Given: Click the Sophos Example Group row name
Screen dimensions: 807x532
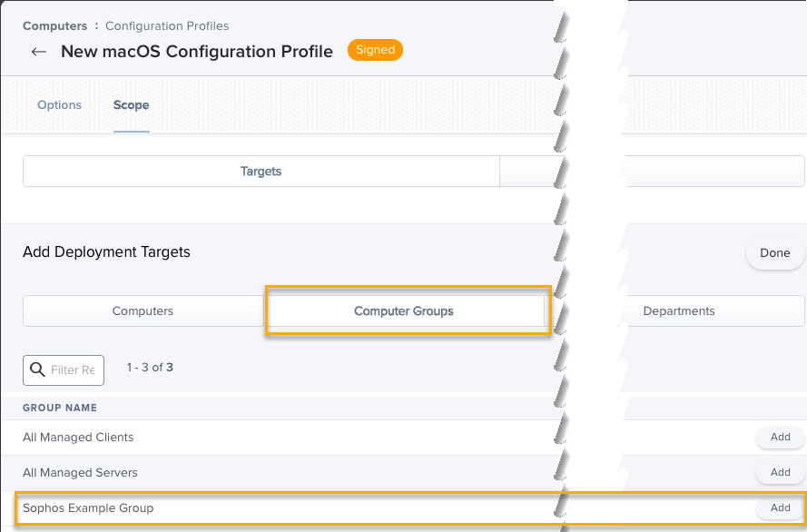Looking at the screenshot, I should point(88,508).
